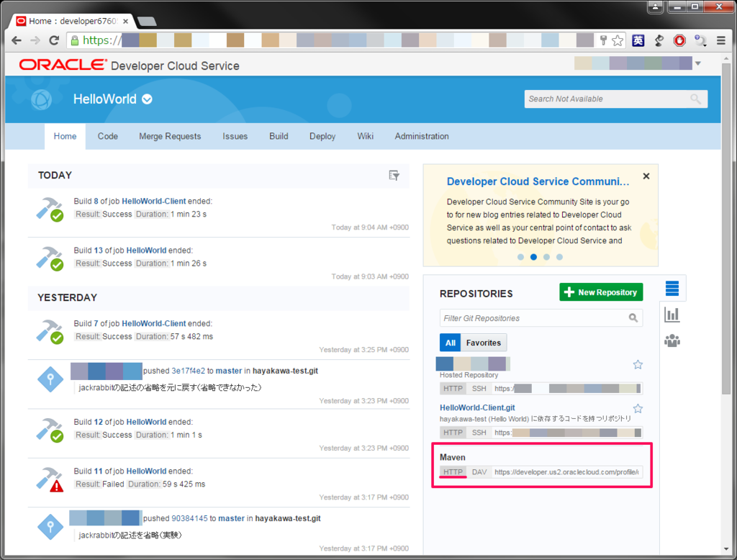Click push icon for commit 90384145
737x560 pixels.
click(50, 527)
